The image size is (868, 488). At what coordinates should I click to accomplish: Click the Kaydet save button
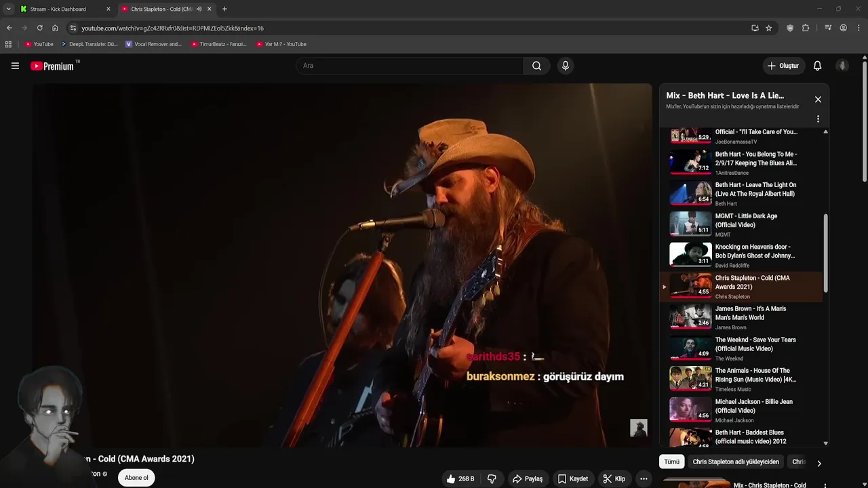[572, 479]
